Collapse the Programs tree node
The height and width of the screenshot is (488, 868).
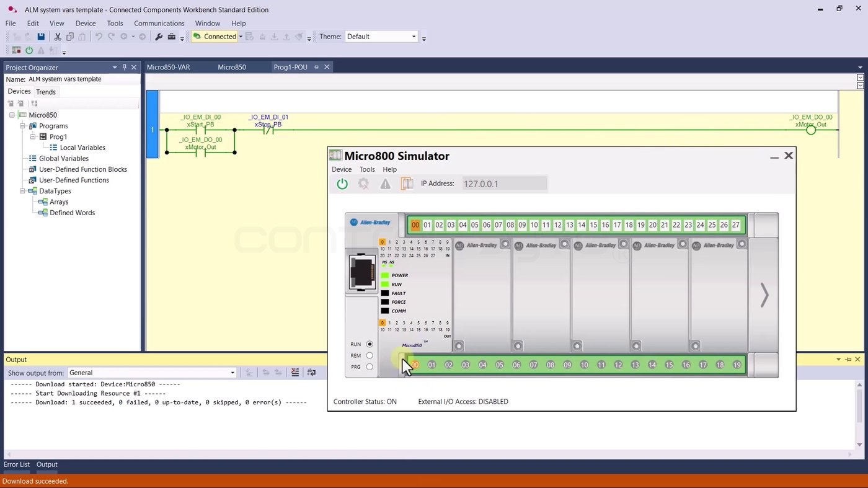point(22,126)
